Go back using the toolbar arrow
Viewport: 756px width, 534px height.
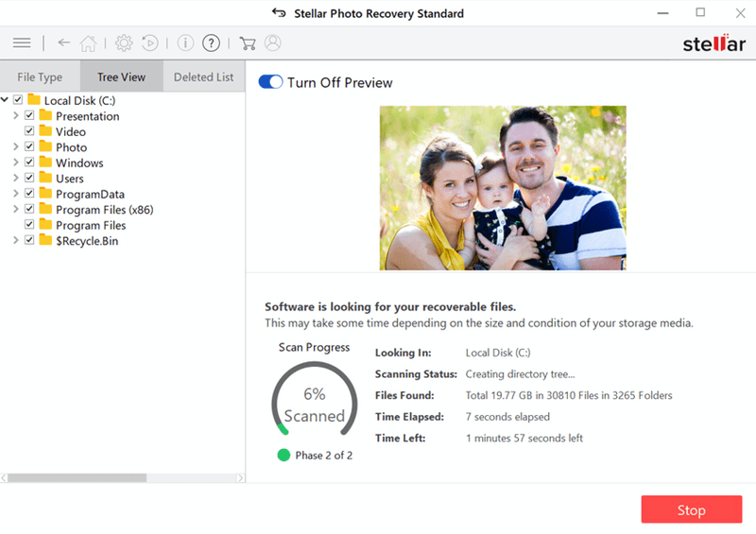click(63, 43)
